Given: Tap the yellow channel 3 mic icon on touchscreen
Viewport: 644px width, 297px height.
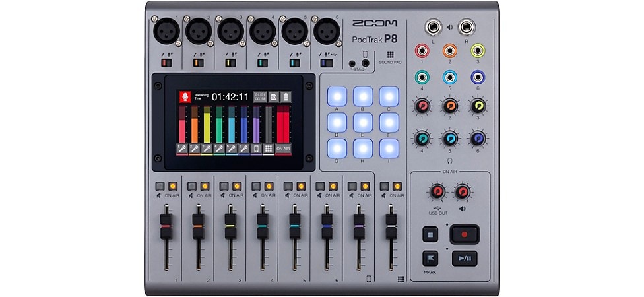Looking at the screenshot, I should point(207,148).
